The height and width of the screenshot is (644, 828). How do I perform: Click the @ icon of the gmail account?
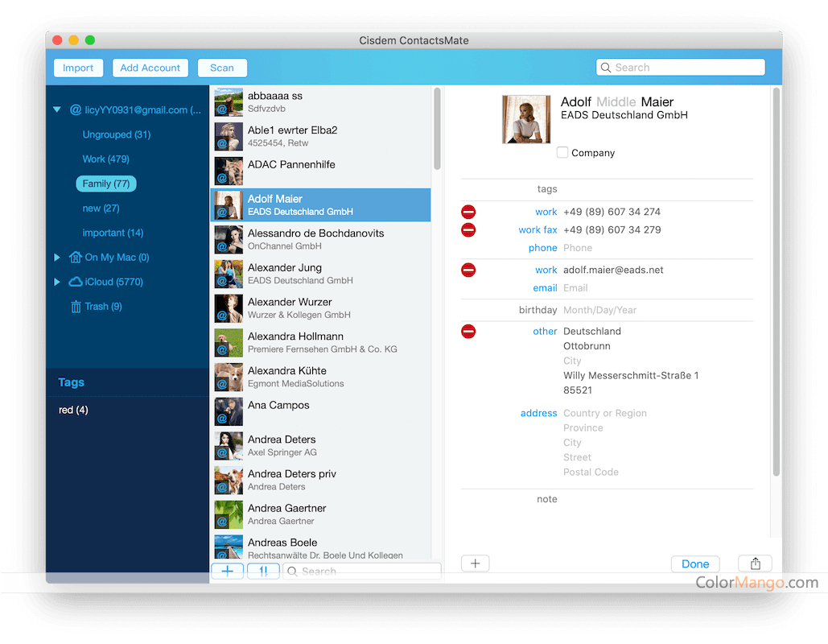coord(76,110)
